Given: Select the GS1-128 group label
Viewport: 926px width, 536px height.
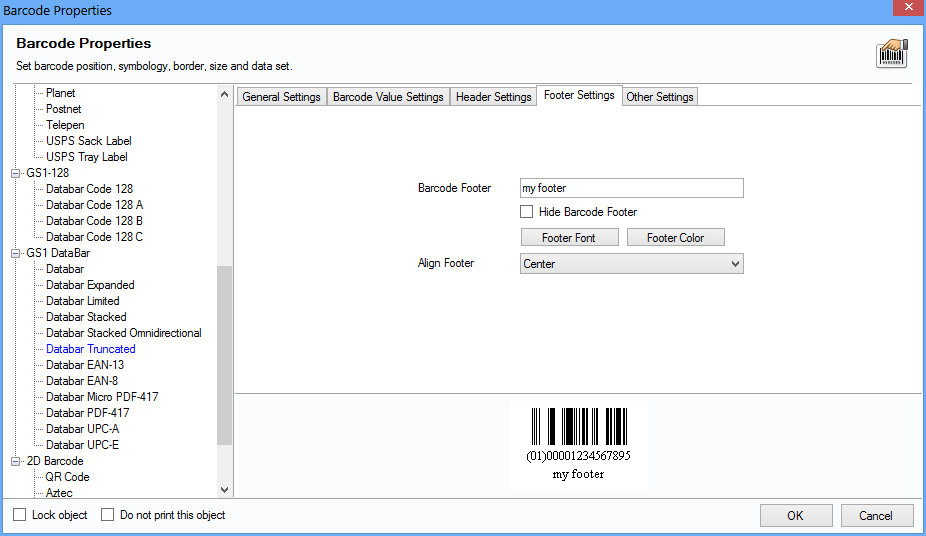Looking at the screenshot, I should point(47,173).
